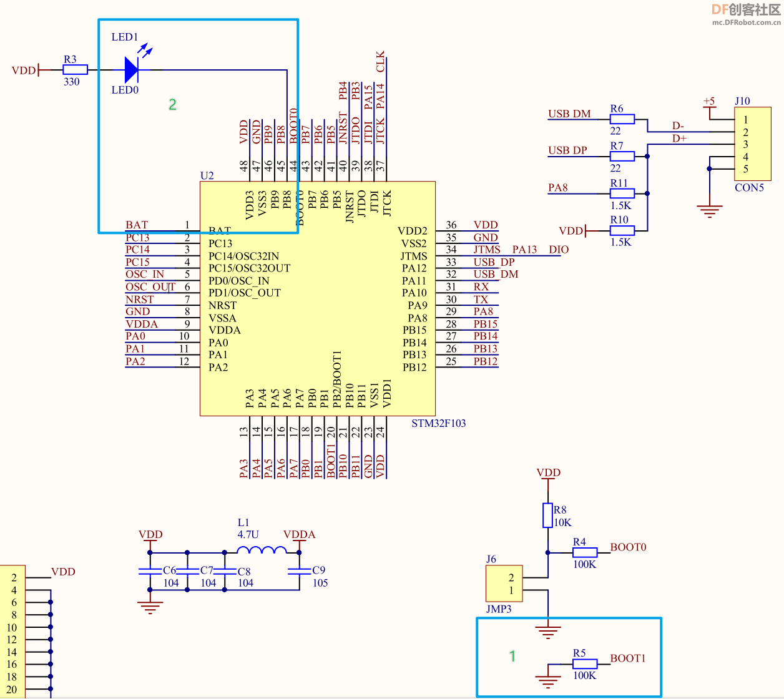Click the PB15 net label at pin 28

point(485,325)
